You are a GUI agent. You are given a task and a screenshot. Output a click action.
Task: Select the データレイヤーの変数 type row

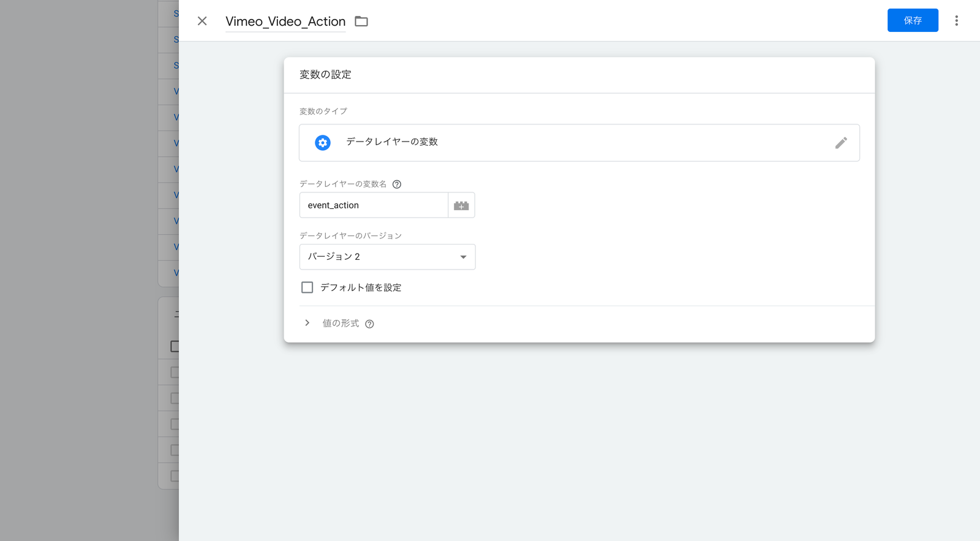coord(579,143)
